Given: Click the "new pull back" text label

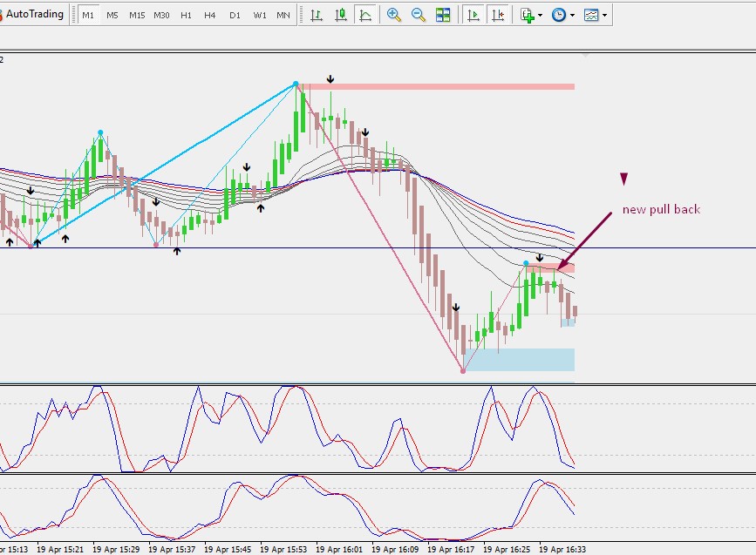Looking at the screenshot, I should point(661,210).
